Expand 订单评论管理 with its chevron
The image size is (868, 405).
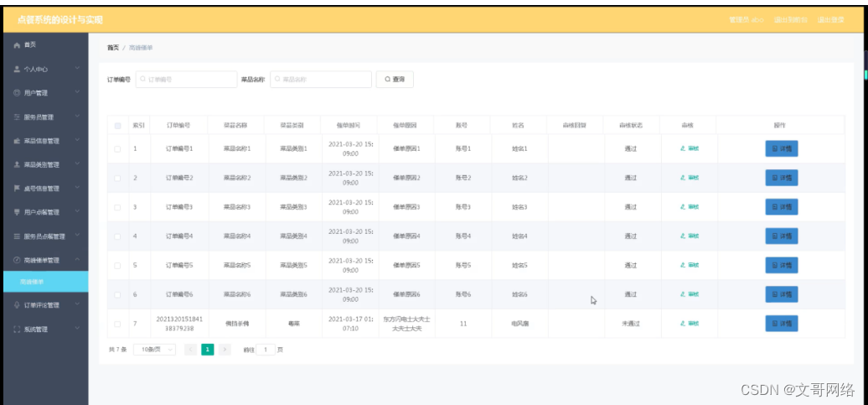click(x=77, y=304)
